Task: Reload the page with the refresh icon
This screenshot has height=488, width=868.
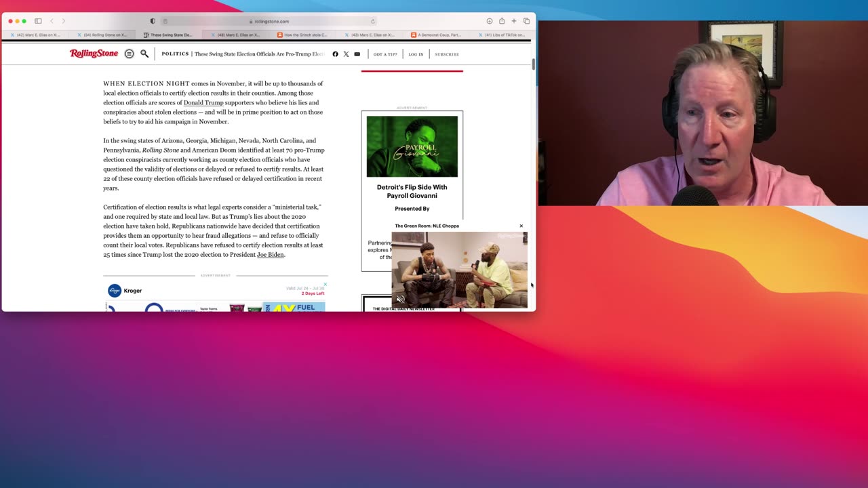Action: coord(373,21)
